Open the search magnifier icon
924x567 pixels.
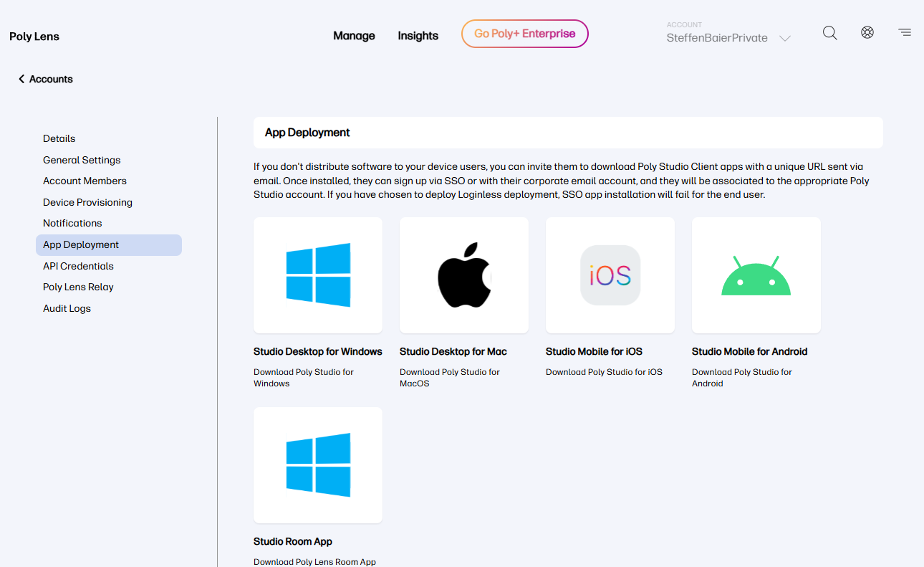click(x=829, y=33)
